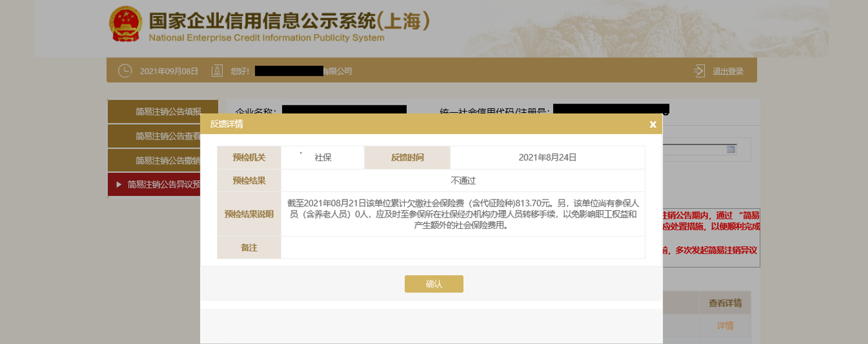Click the 不通过 result cell
The height and width of the screenshot is (344, 868).
[x=463, y=180]
